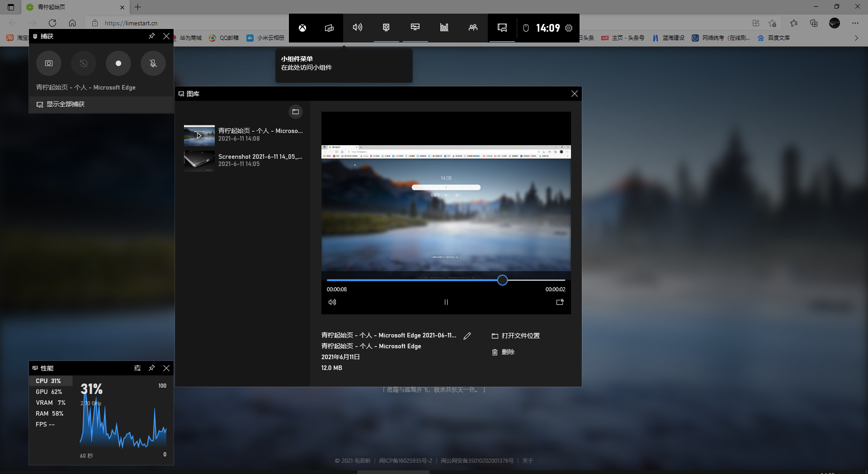Toggle the microphone mute in the capture widget
This screenshot has width=868, height=474.
[x=153, y=63]
